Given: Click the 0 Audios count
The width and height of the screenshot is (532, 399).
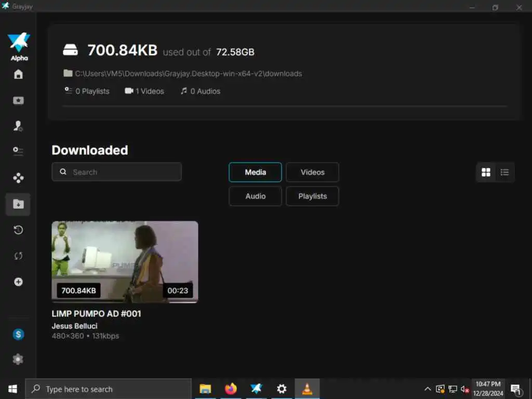Looking at the screenshot, I should (x=201, y=91).
